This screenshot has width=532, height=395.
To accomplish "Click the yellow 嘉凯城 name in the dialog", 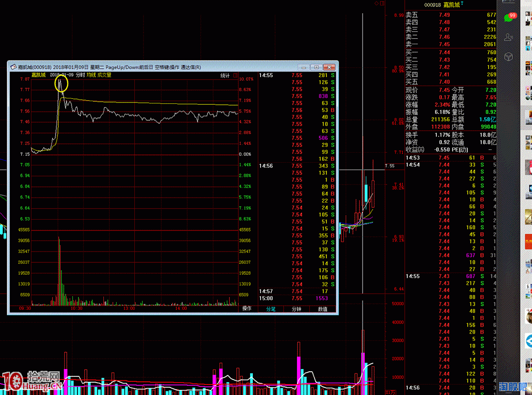I will pyautogui.click(x=39, y=75).
